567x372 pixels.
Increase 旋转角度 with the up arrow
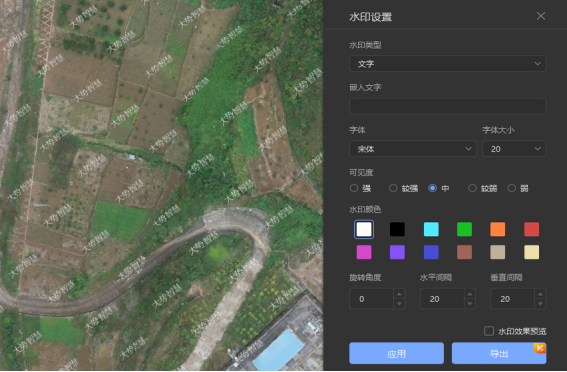click(399, 294)
